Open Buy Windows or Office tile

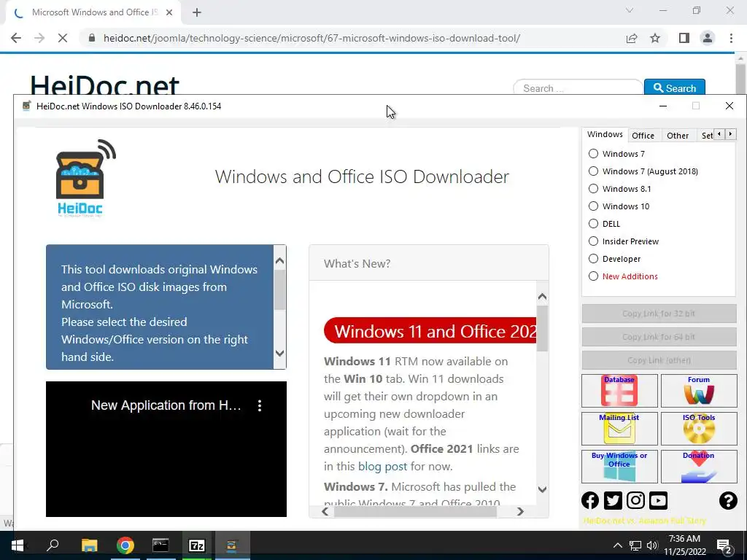click(619, 466)
